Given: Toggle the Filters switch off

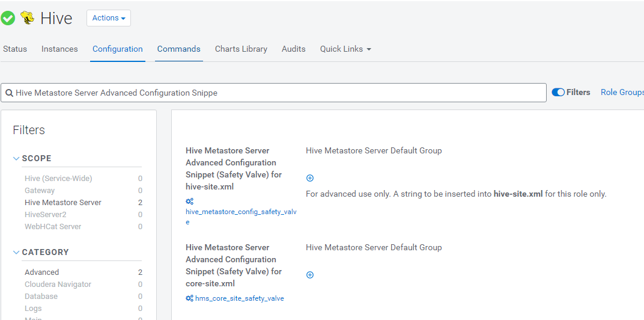Looking at the screenshot, I should tap(558, 93).
